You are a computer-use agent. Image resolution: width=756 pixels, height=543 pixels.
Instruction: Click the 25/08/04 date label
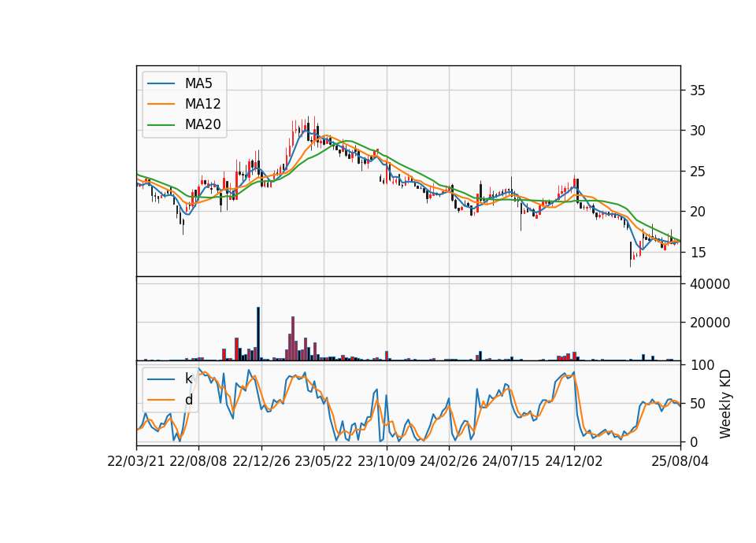680,461
